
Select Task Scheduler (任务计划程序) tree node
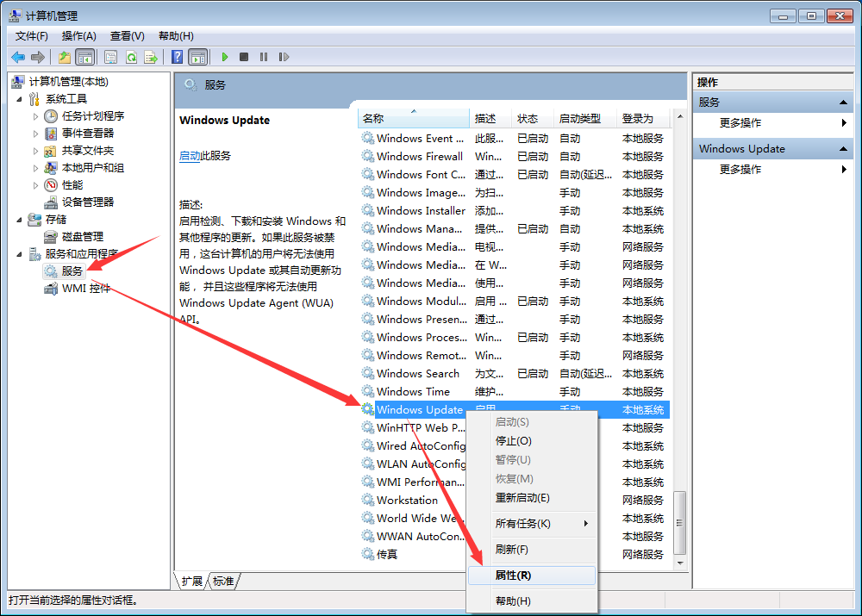93,116
